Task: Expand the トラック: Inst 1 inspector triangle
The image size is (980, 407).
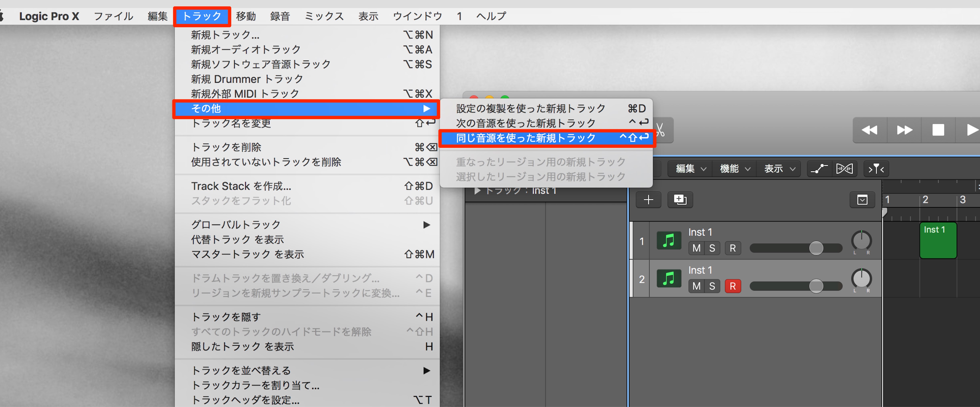Action: coord(477,190)
